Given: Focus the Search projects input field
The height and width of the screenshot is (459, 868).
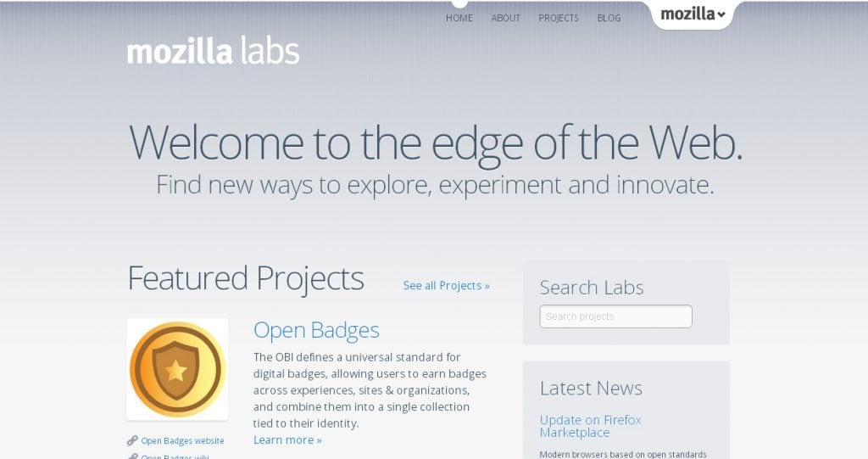Looking at the screenshot, I should [615, 316].
